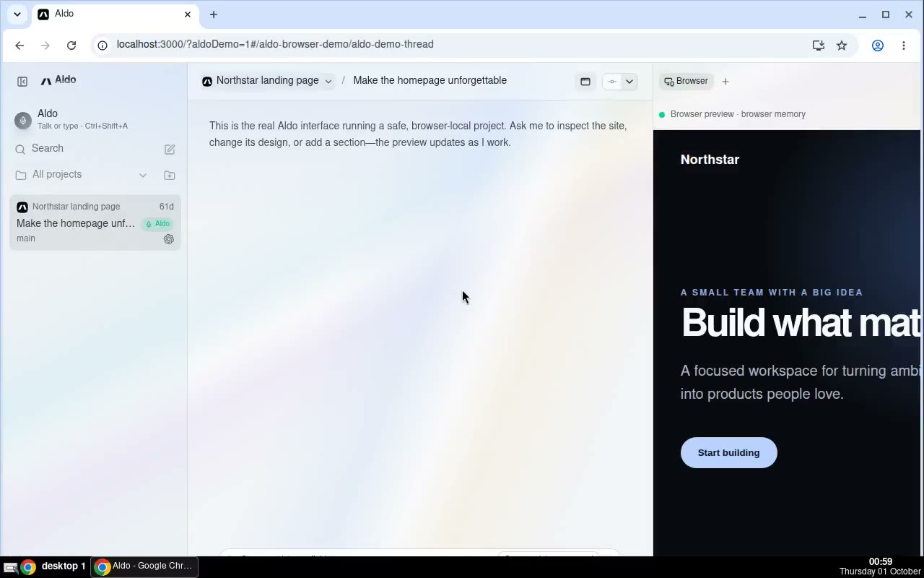Click the All projects folder icon
The width and height of the screenshot is (924, 578).
tap(21, 175)
